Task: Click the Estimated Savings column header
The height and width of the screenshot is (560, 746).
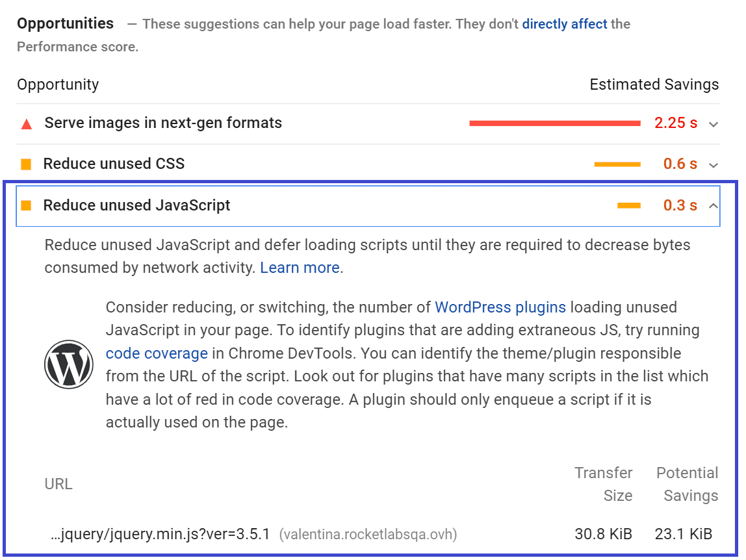Action: coord(654,84)
